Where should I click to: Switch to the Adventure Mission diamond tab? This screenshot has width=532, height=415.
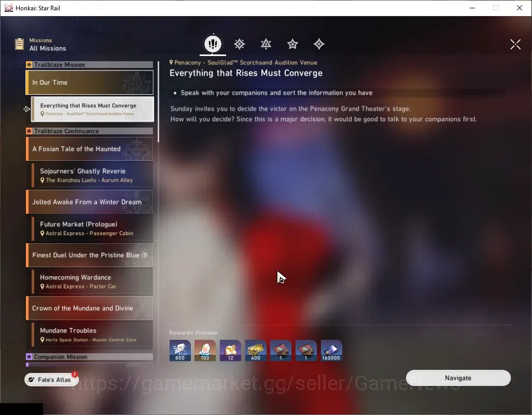click(x=319, y=44)
